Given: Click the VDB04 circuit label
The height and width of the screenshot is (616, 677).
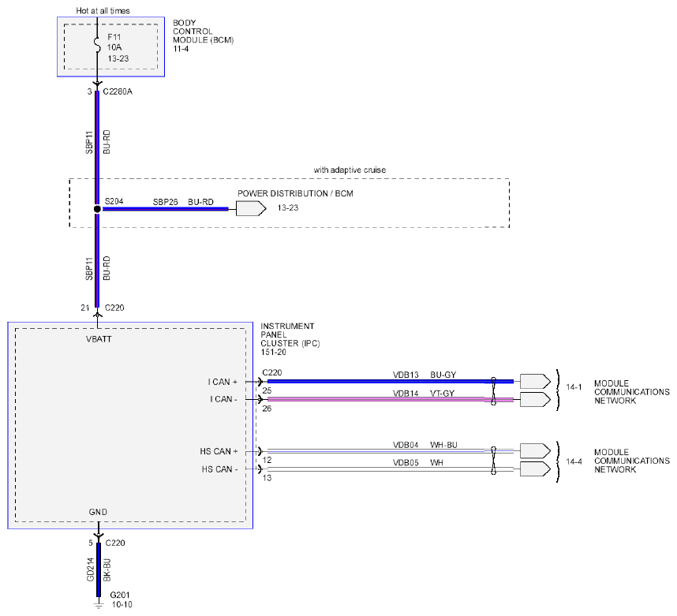Looking at the screenshot, I should pyautogui.click(x=406, y=445).
